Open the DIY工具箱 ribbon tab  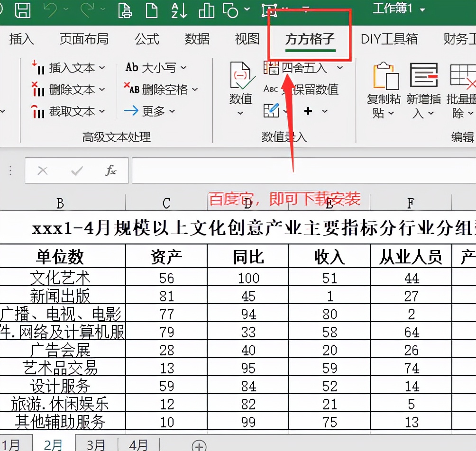tap(389, 40)
